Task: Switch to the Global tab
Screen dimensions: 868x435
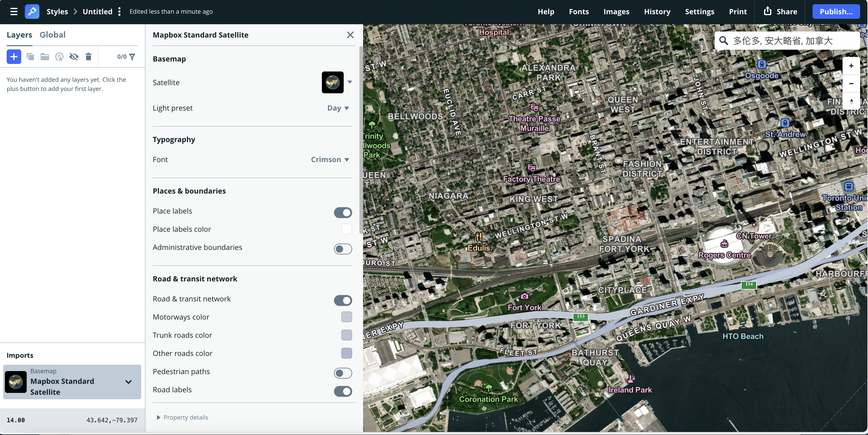Action: pos(52,35)
